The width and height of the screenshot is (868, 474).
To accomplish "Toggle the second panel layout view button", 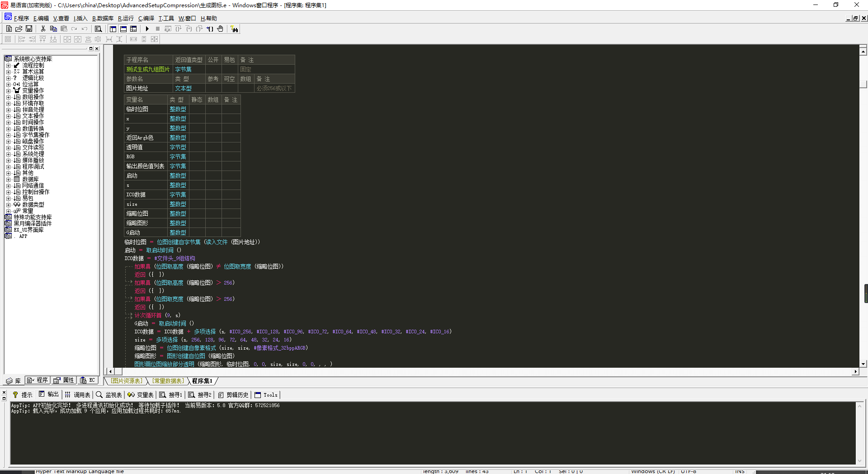I will tap(123, 28).
